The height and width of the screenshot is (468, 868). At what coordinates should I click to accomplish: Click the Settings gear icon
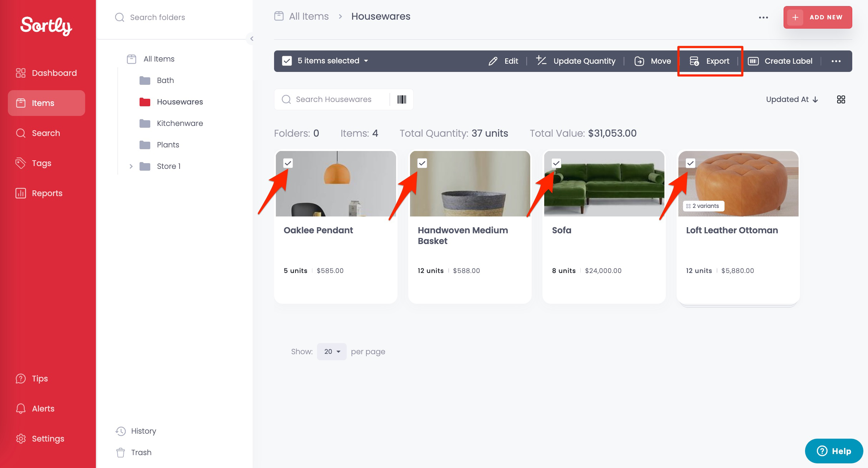[21, 439]
